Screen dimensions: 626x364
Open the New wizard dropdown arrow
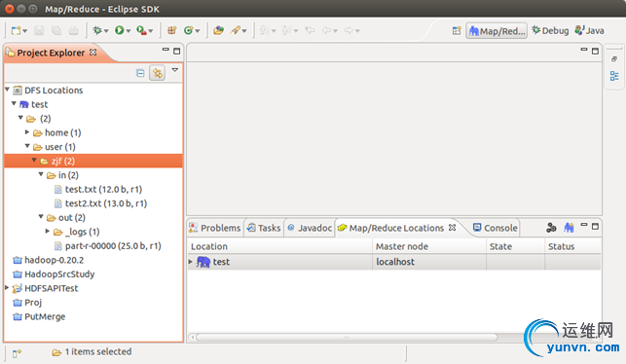(25, 31)
